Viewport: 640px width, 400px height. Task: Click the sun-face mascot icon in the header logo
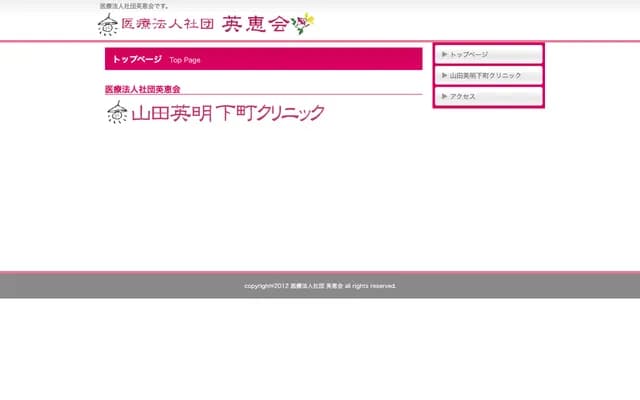[107, 25]
